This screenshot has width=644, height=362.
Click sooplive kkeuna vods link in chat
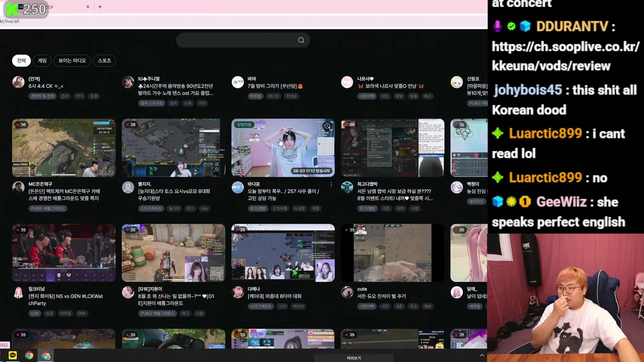pos(566,56)
